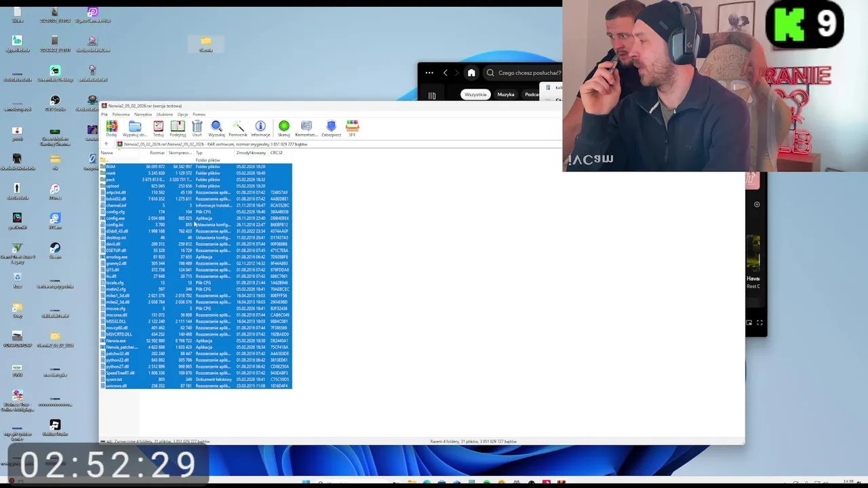Open the Polecenia menu
Image resolution: width=868 pixels, height=488 pixels.
[x=121, y=115]
